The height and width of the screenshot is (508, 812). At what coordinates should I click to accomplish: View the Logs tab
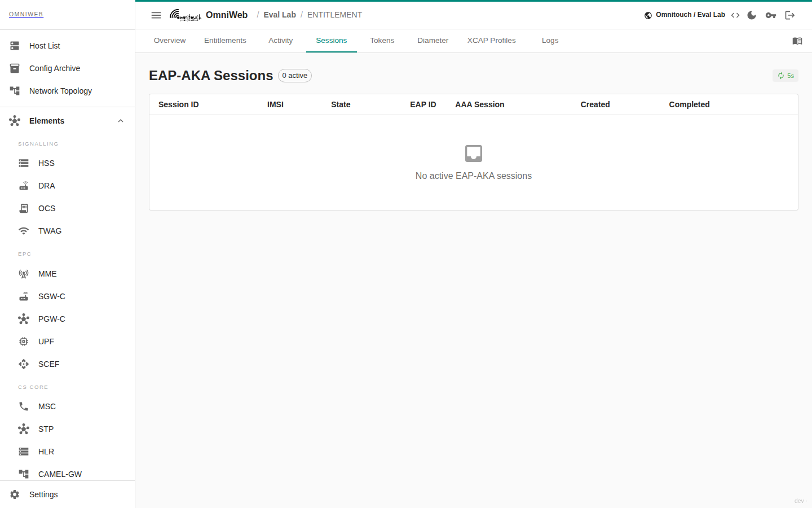click(550, 41)
